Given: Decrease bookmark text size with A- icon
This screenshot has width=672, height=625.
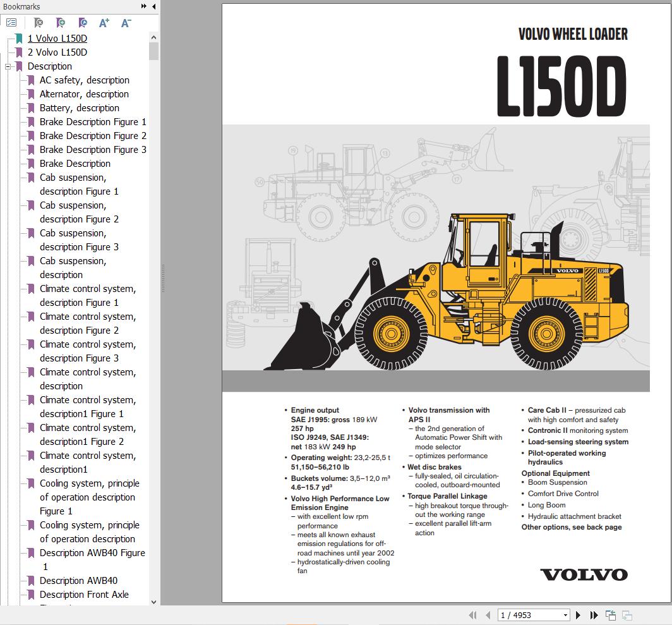Looking at the screenshot, I should pyautogui.click(x=125, y=23).
